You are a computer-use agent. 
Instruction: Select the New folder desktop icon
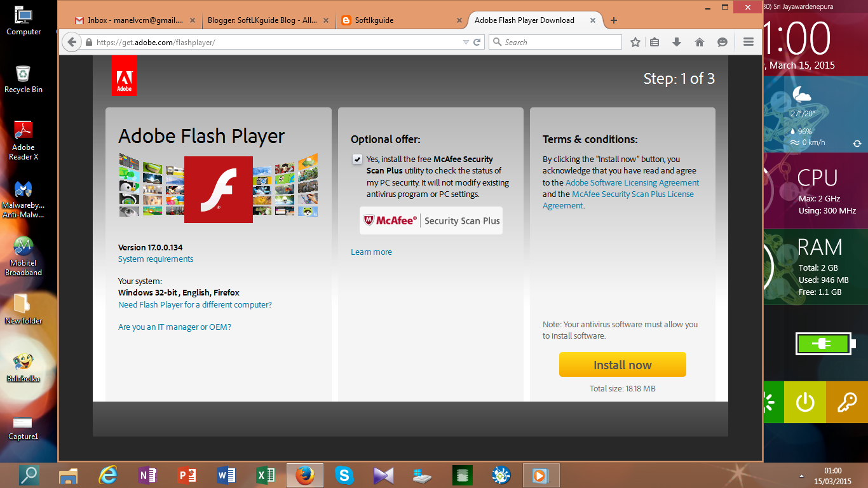tap(24, 309)
